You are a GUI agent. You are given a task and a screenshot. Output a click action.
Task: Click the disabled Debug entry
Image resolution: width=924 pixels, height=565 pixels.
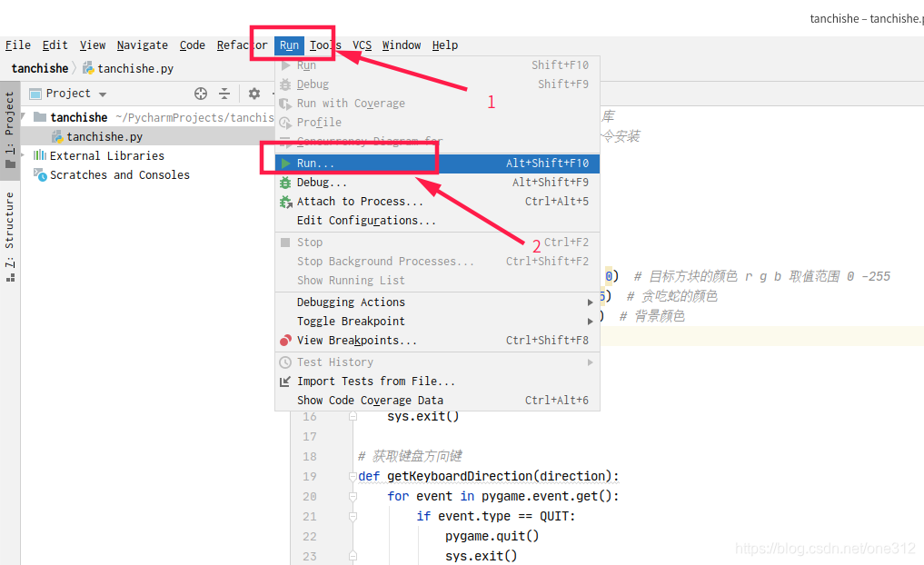point(437,84)
